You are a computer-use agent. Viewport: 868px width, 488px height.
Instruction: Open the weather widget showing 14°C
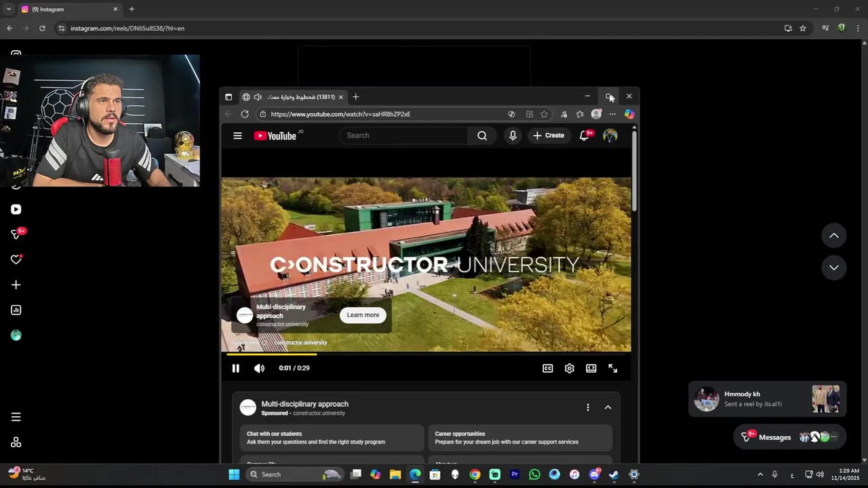[x=27, y=474]
